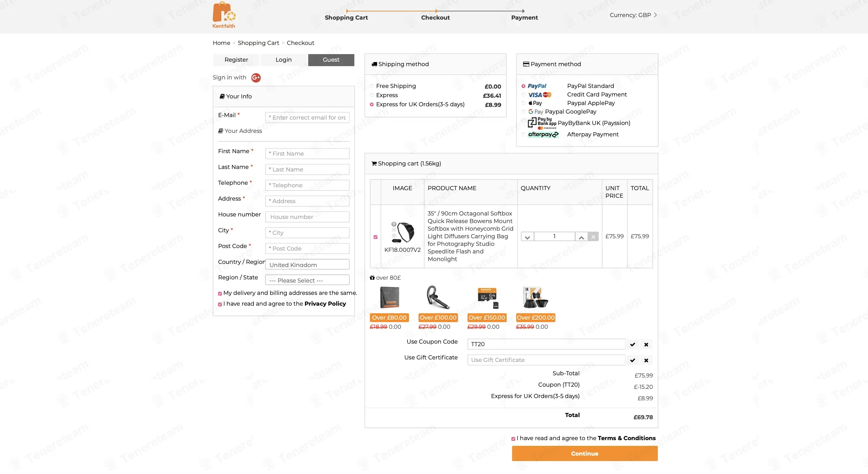
Task: Go to Payment step
Action: pyautogui.click(x=524, y=17)
